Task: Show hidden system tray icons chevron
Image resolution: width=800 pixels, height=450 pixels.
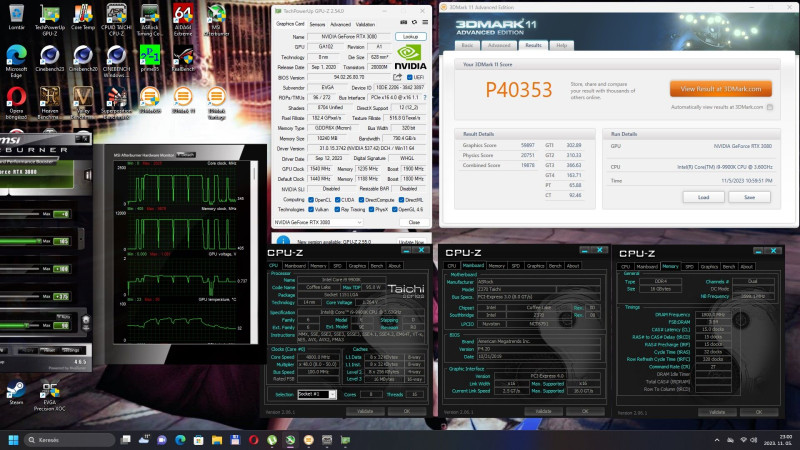Action: click(x=717, y=440)
